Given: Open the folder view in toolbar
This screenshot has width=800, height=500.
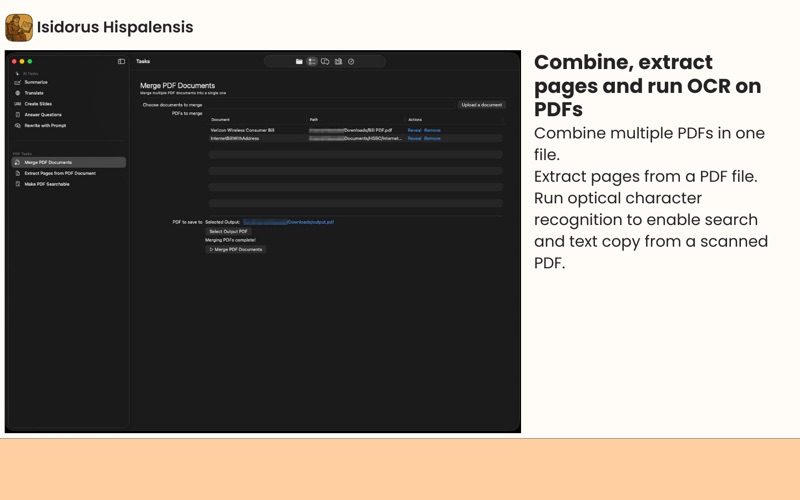Looking at the screenshot, I should tap(299, 62).
